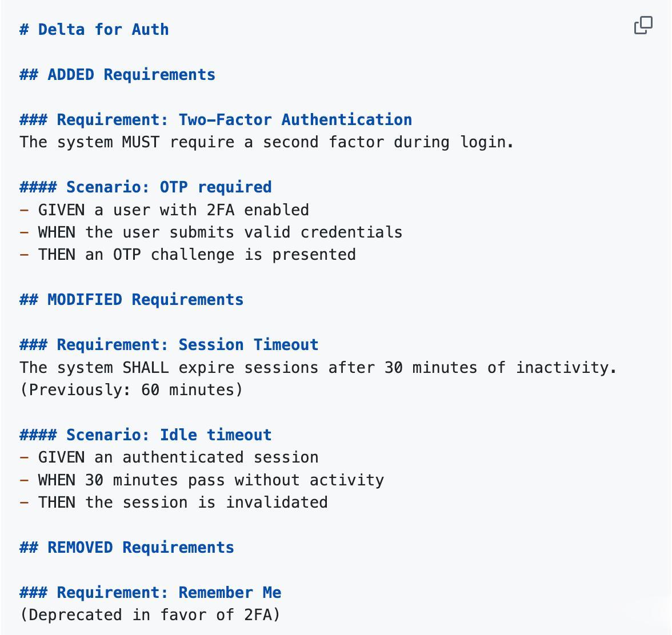Click the '# Delta for Auth' heading
This screenshot has width=672, height=635.
(x=94, y=30)
